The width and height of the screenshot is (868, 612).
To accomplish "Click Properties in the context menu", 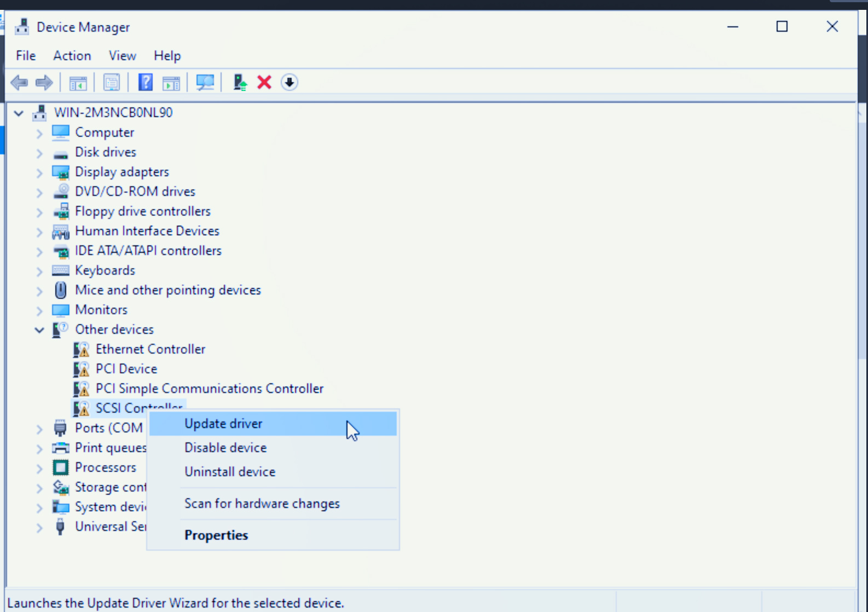I will [x=216, y=535].
